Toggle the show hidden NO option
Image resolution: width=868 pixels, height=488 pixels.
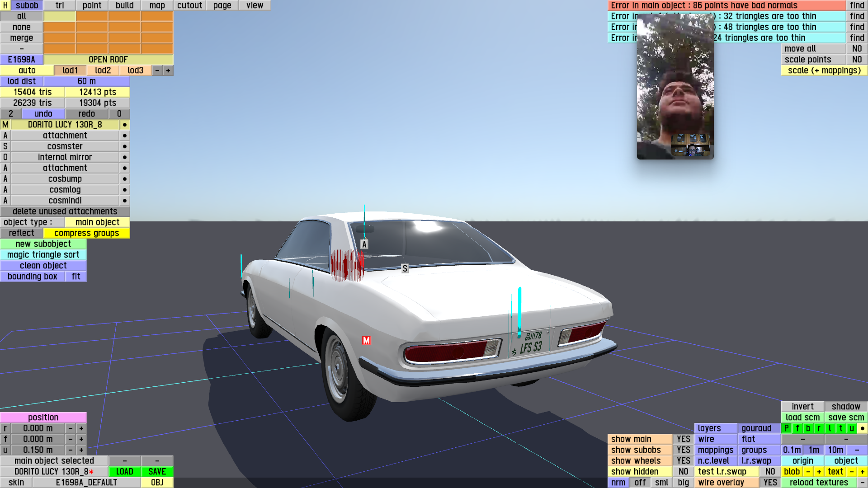(683, 472)
